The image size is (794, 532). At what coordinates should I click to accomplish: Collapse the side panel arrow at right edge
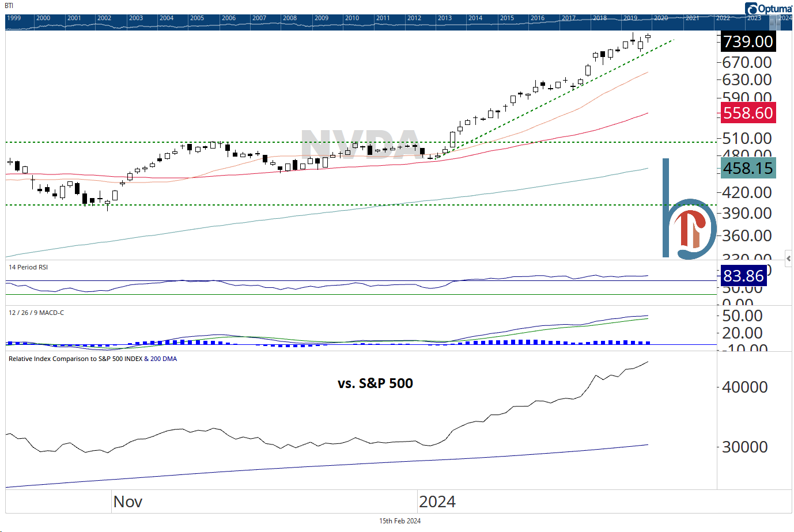click(788, 259)
